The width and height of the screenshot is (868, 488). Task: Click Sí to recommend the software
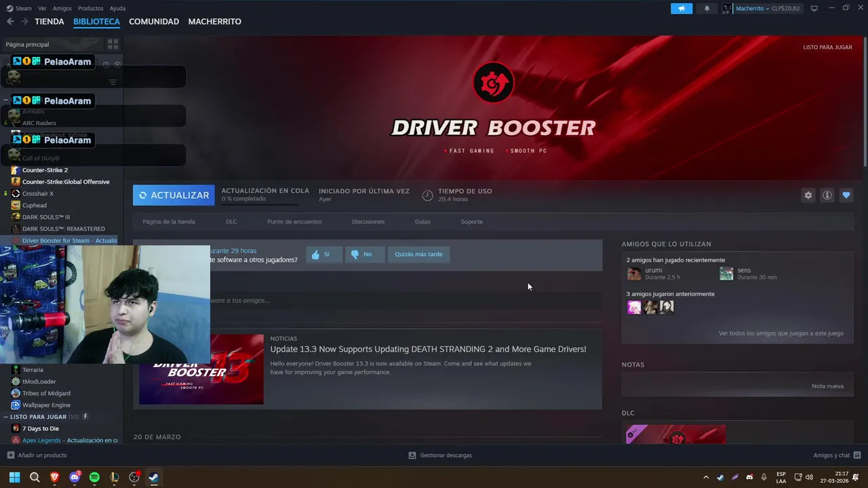[x=323, y=254]
